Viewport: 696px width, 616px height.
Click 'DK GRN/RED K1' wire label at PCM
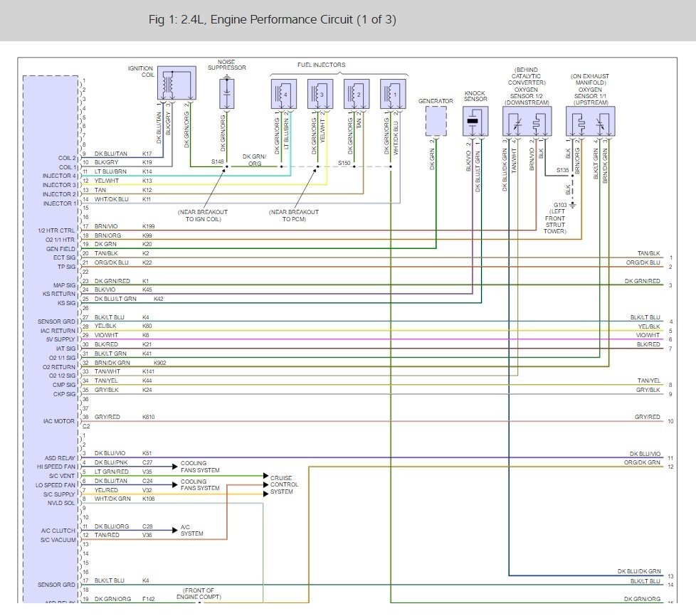122,281
